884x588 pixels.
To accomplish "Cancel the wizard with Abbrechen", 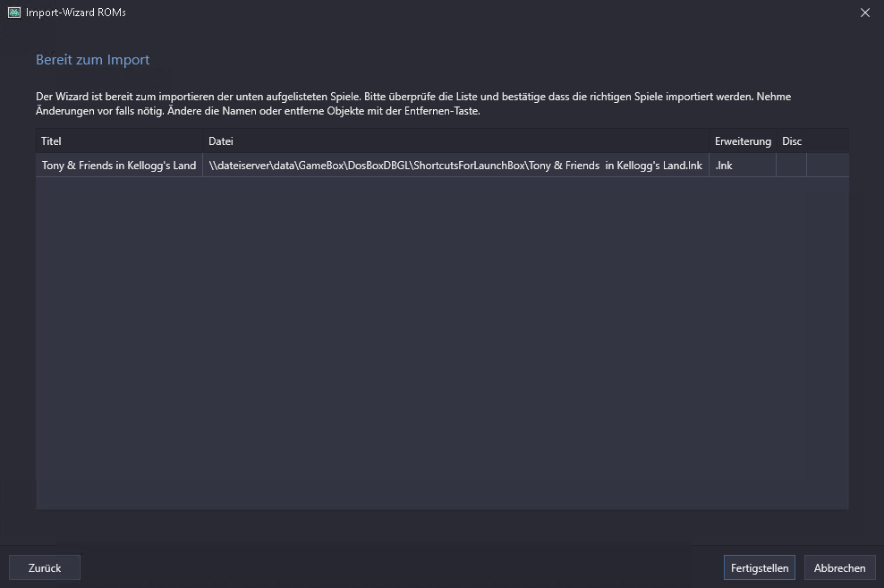I will (x=839, y=567).
